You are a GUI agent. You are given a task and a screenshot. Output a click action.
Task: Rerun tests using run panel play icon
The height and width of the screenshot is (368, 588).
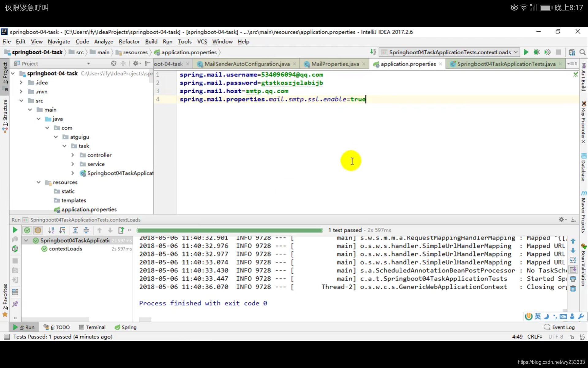(x=15, y=230)
